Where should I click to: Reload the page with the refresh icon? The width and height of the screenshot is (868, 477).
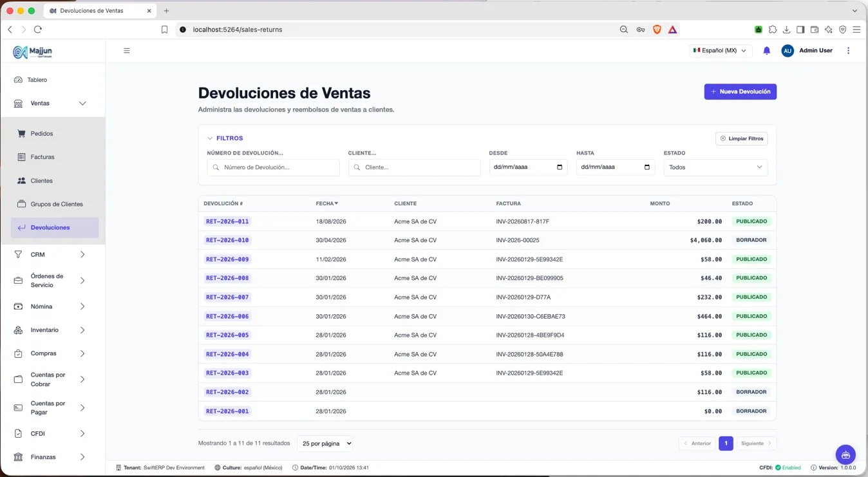(x=38, y=30)
